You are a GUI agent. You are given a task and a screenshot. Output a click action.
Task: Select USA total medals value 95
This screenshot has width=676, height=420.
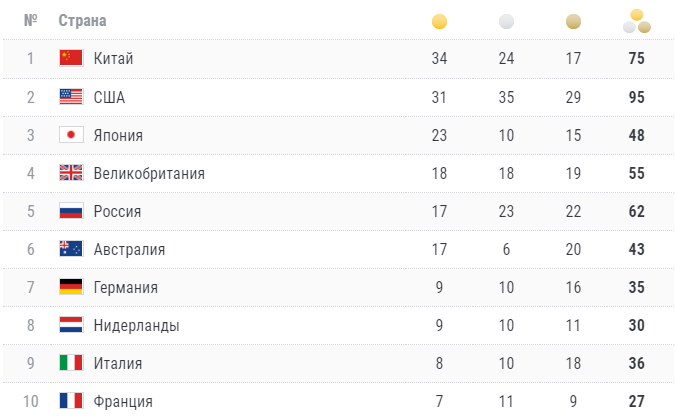coord(637,97)
